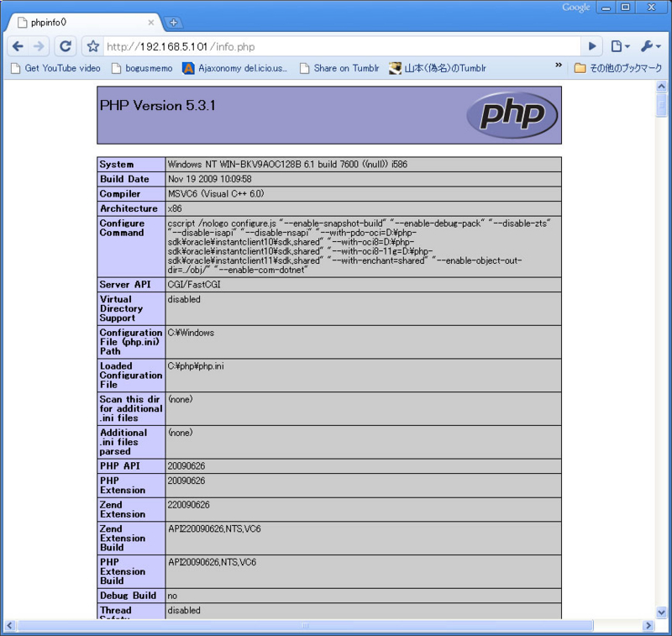The width and height of the screenshot is (672, 636).
Task: Click the PHP logo image
Action: (x=512, y=115)
